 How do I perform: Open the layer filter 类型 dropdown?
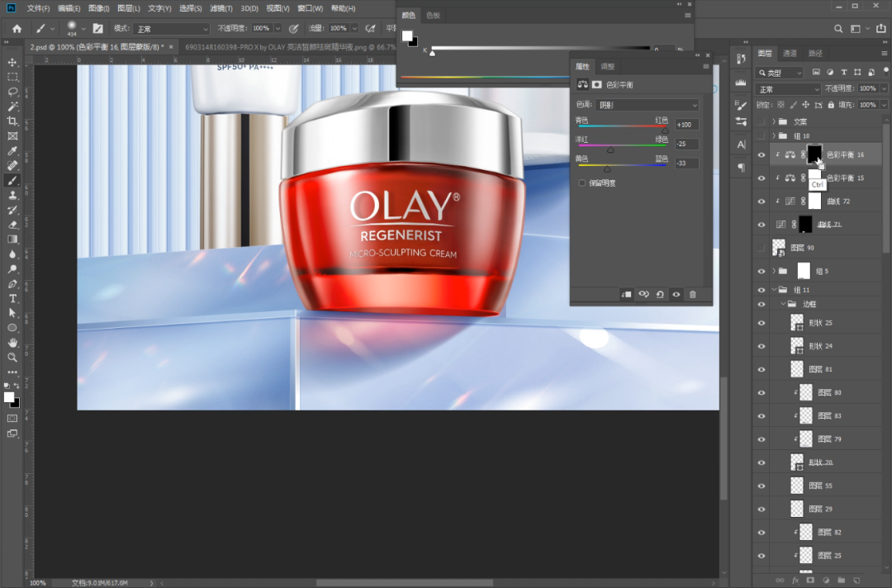779,72
